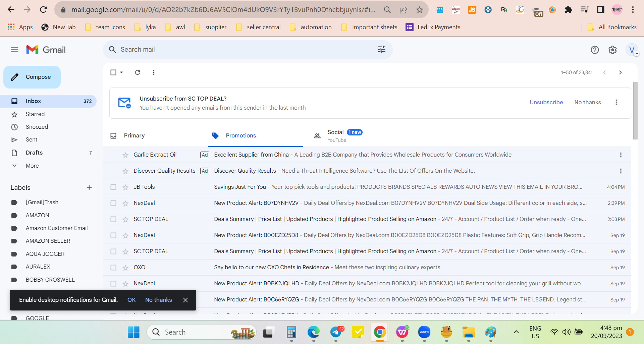Screen dimensions: 644x344
Task: Open the select-all dropdown arrow
Action: 121,72
